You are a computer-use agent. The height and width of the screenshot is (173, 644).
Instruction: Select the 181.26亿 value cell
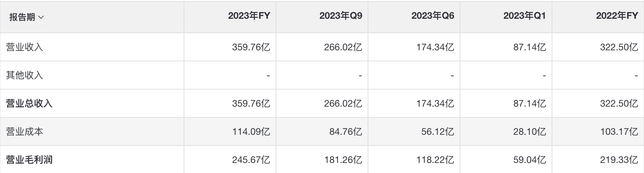[x=343, y=160]
